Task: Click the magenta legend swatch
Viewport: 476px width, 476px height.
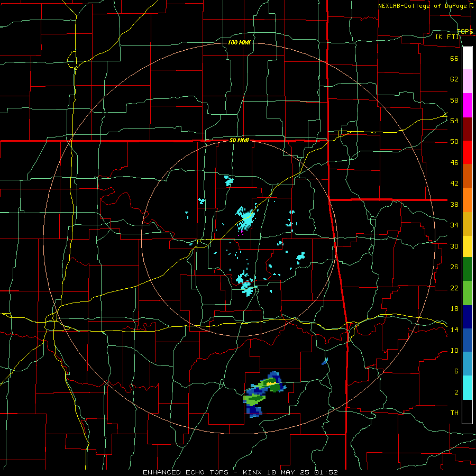Action: [467, 105]
